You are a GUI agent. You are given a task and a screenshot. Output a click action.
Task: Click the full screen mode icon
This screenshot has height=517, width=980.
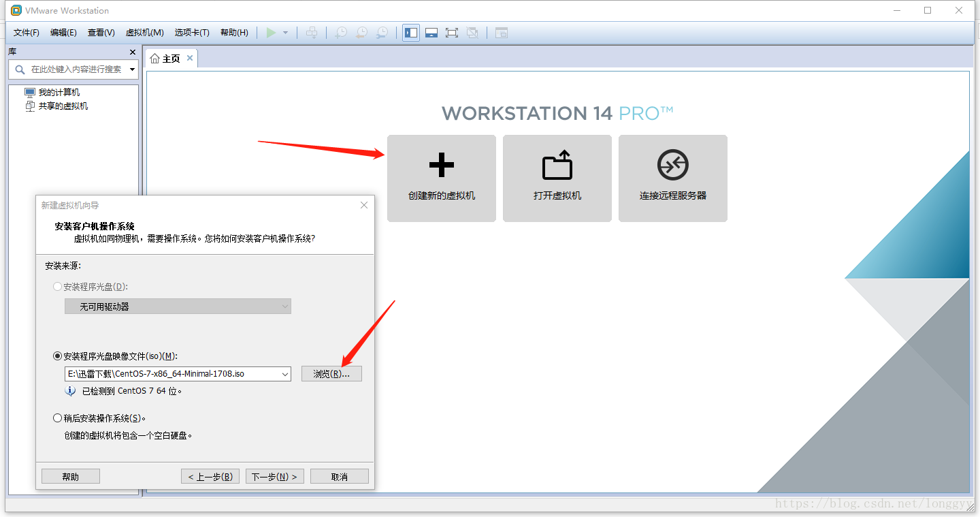click(452, 33)
